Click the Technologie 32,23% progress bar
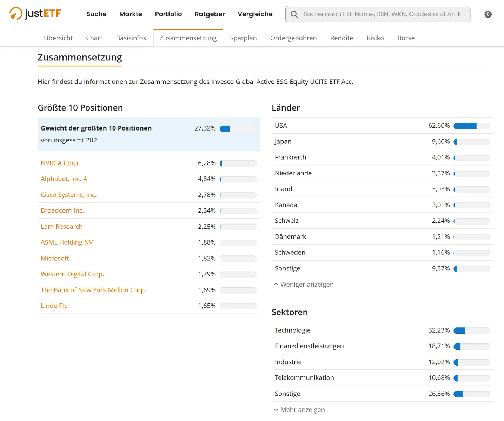Screen dimensions: 504x421 click(x=472, y=330)
